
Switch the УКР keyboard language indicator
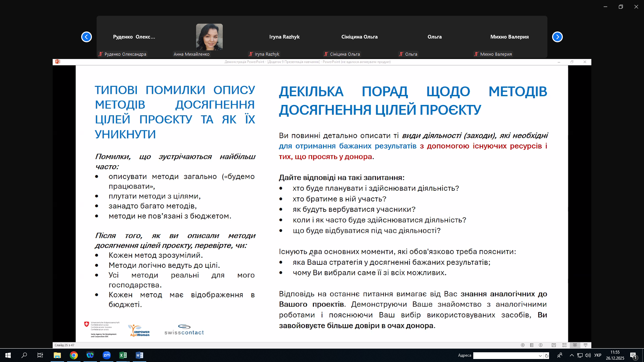point(598,355)
